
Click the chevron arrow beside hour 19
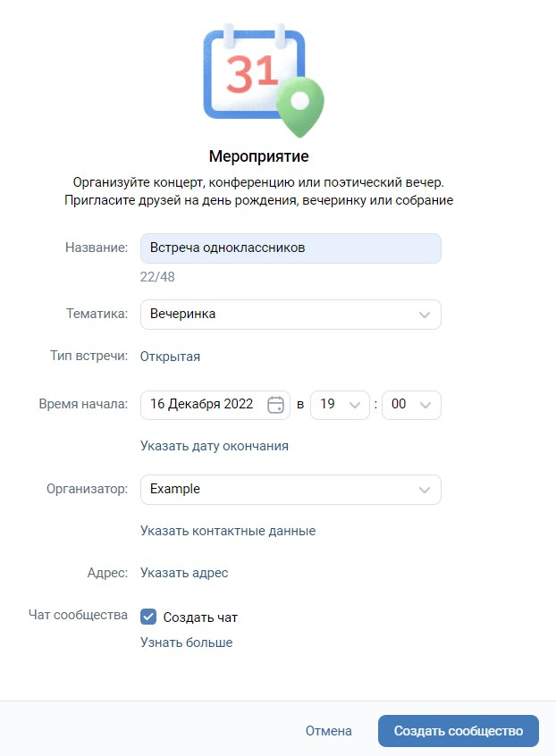(x=355, y=405)
